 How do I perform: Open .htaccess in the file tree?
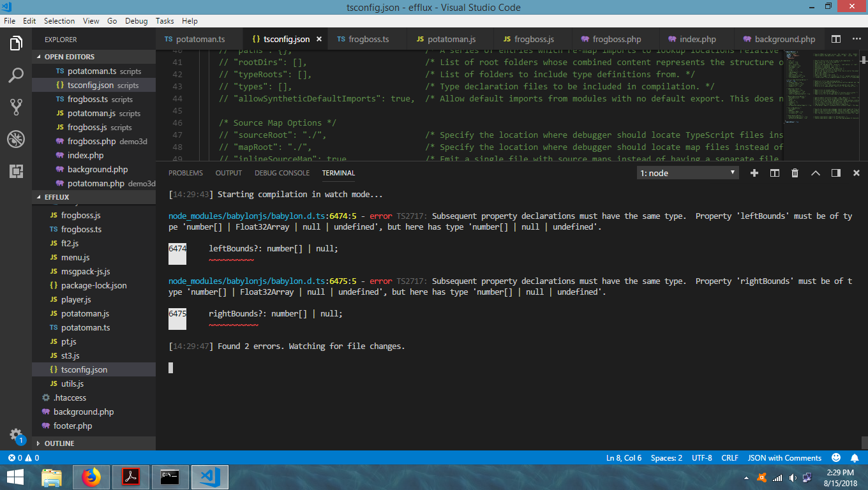click(94, 397)
